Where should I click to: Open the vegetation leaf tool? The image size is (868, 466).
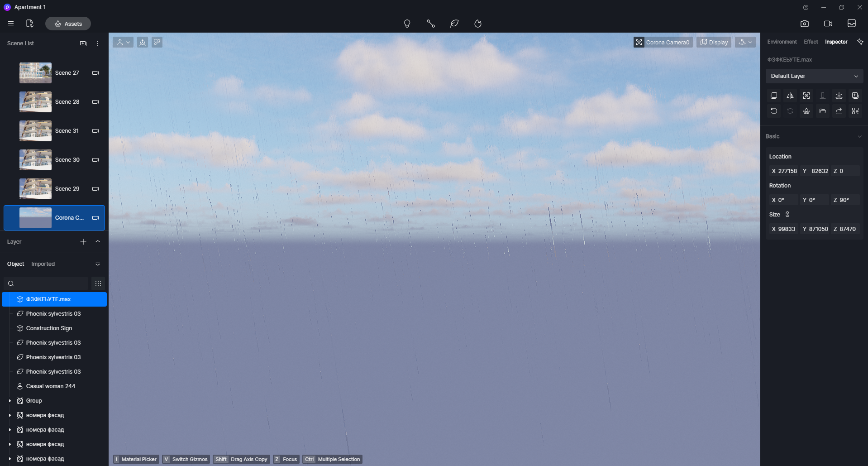[x=454, y=24]
